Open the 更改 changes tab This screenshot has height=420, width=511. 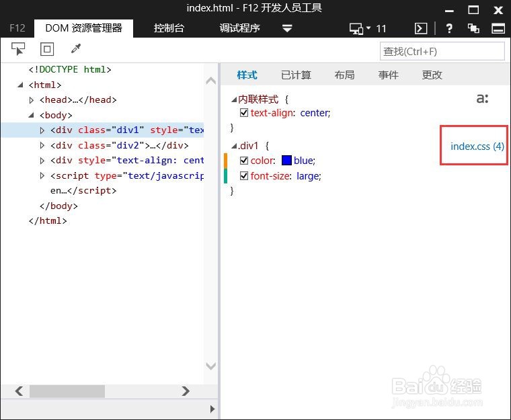click(x=432, y=75)
